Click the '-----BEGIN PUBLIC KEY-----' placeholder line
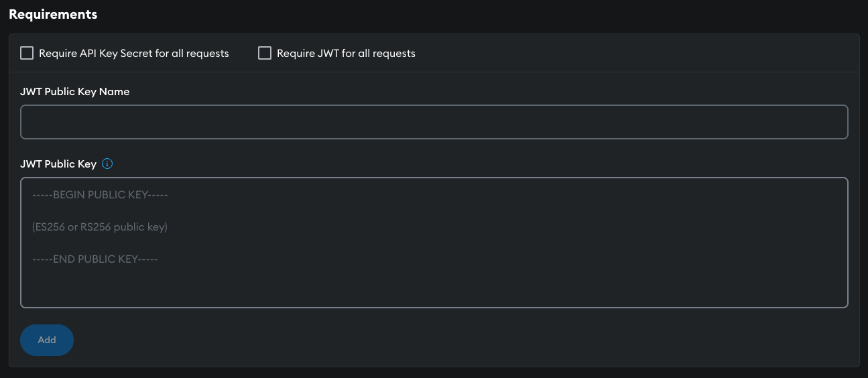The width and height of the screenshot is (868, 378). tap(100, 195)
